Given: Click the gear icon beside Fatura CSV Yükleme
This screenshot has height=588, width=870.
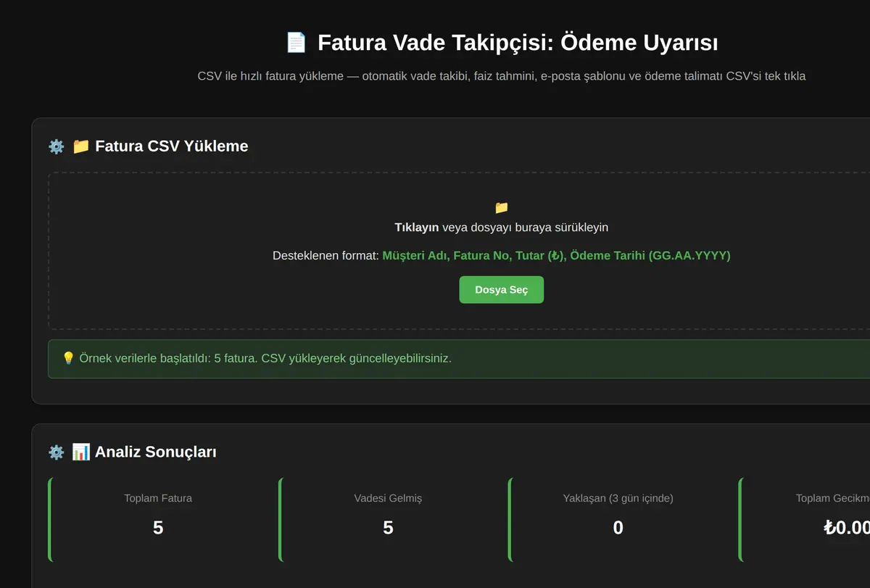Looking at the screenshot, I should [57, 146].
